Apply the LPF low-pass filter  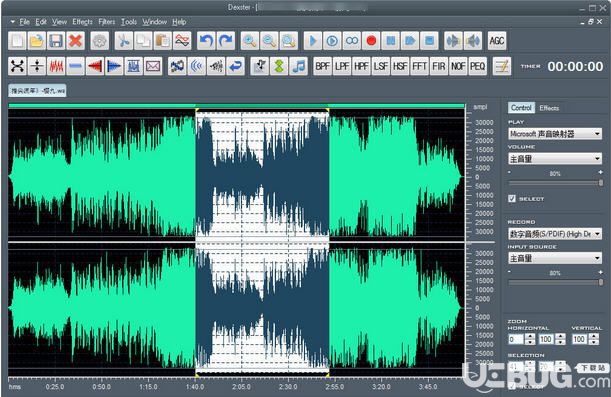click(x=342, y=66)
